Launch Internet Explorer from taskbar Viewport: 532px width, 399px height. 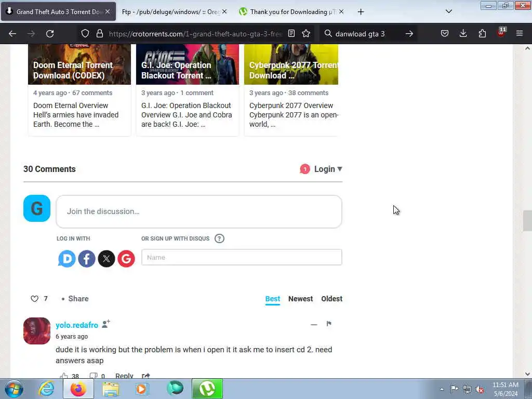[x=46, y=389]
